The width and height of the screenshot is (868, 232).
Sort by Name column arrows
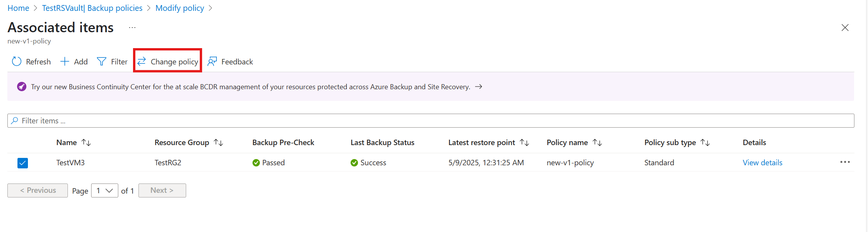[x=86, y=143]
